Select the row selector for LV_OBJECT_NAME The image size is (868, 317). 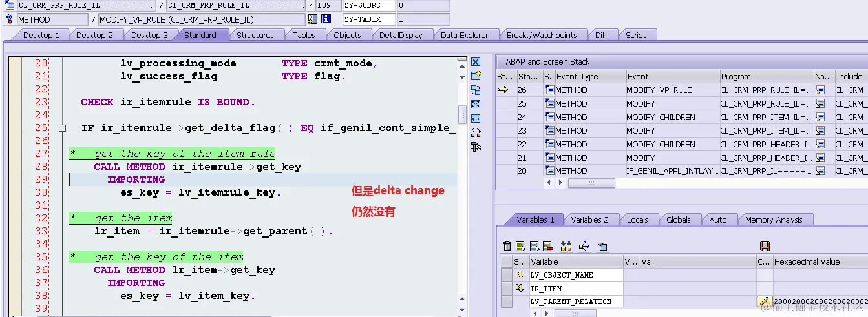[507, 275]
